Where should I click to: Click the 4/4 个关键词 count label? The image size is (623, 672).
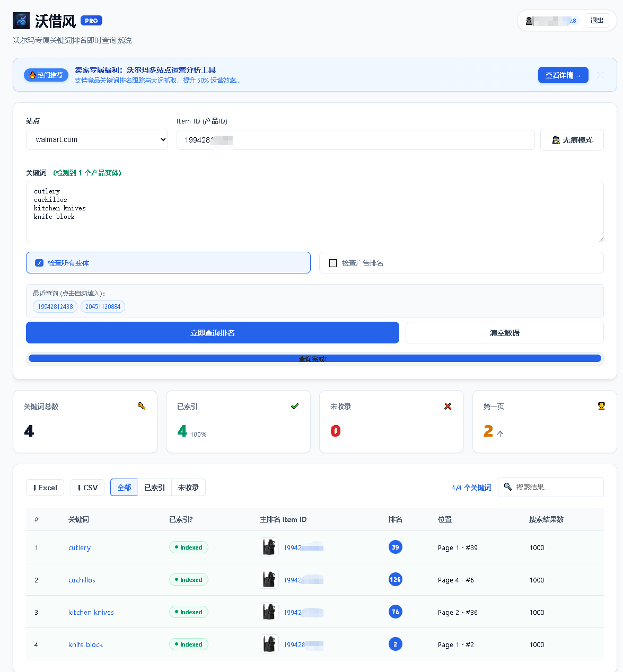point(471,488)
